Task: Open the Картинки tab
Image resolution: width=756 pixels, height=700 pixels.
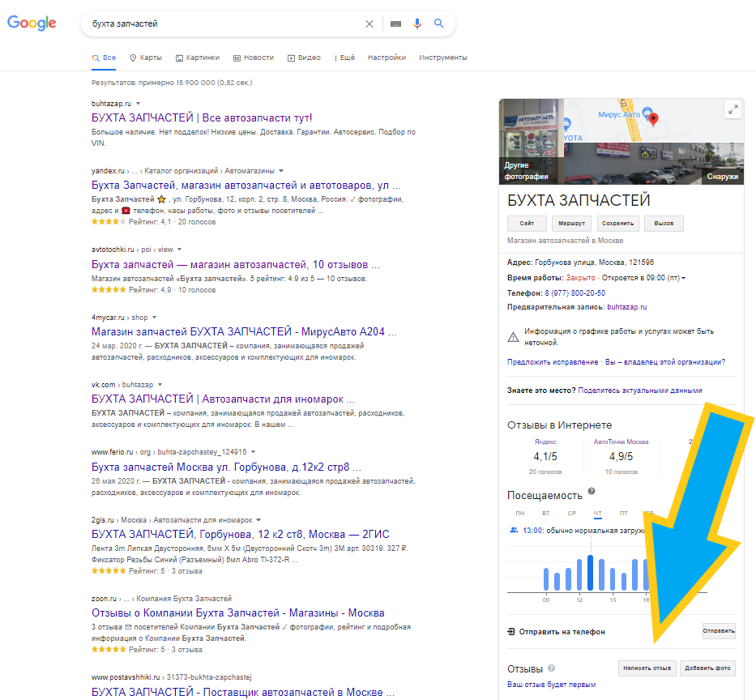Action: click(x=198, y=58)
